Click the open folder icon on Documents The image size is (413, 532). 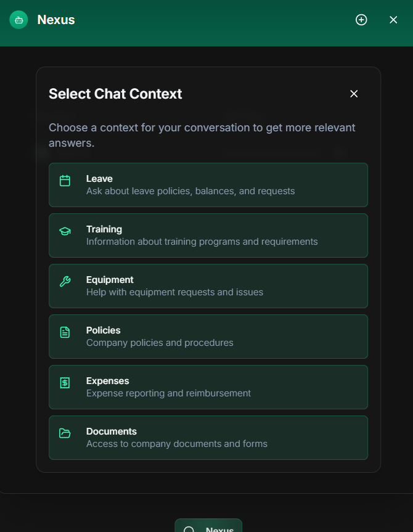tap(65, 433)
